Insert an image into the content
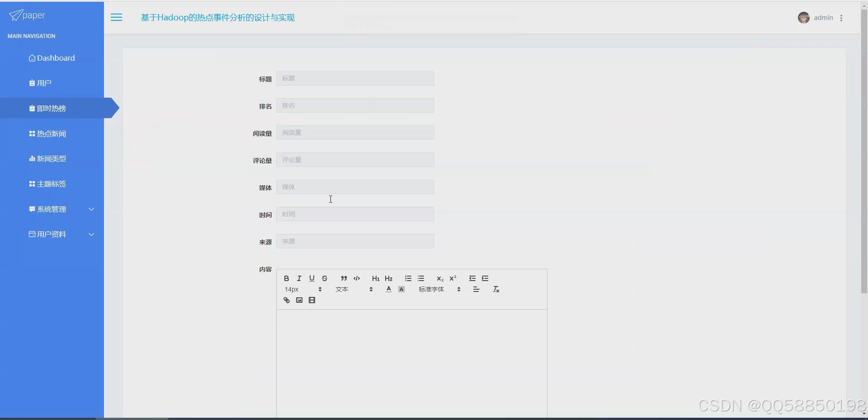 click(299, 300)
